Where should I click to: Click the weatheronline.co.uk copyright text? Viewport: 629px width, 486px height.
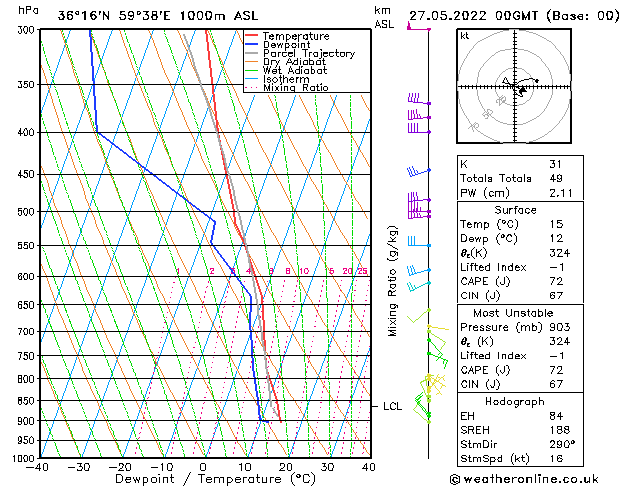tap(524, 479)
